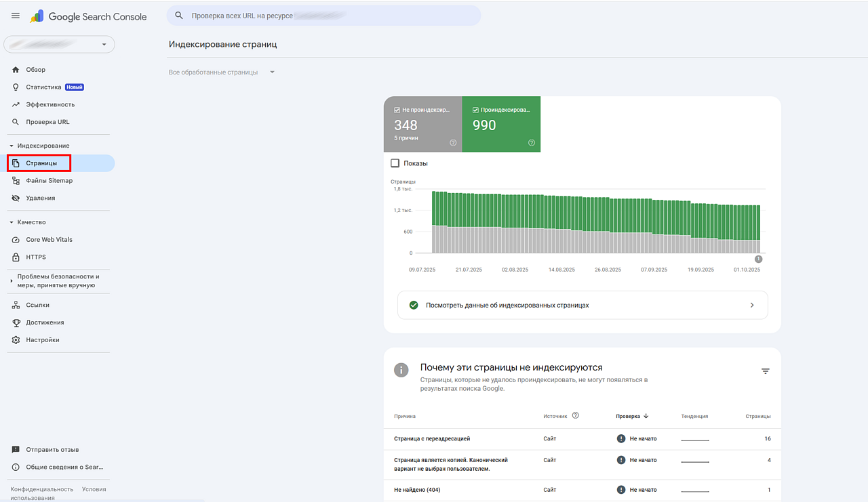Click help icon on indexed green card
Viewport: 868px width, 502px height.
pyautogui.click(x=531, y=143)
